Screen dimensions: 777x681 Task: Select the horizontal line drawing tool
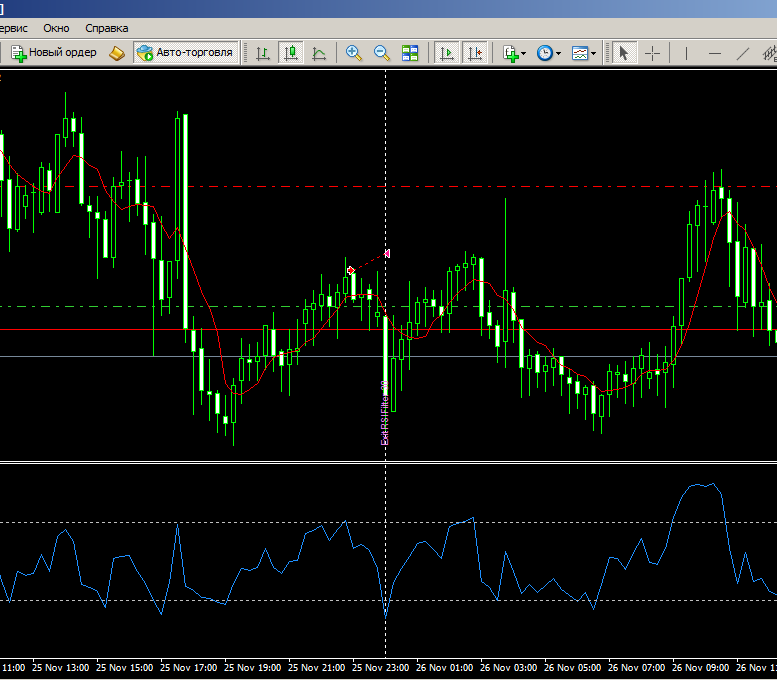(715, 53)
